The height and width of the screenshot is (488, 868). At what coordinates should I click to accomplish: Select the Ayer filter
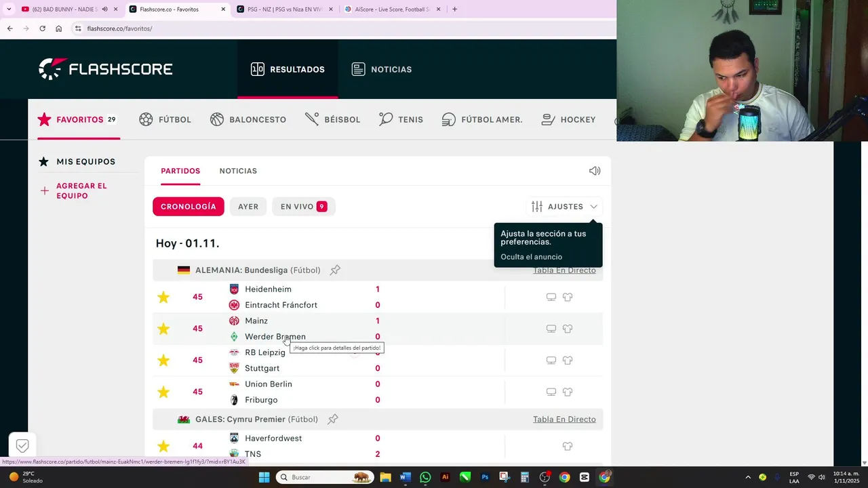248,207
